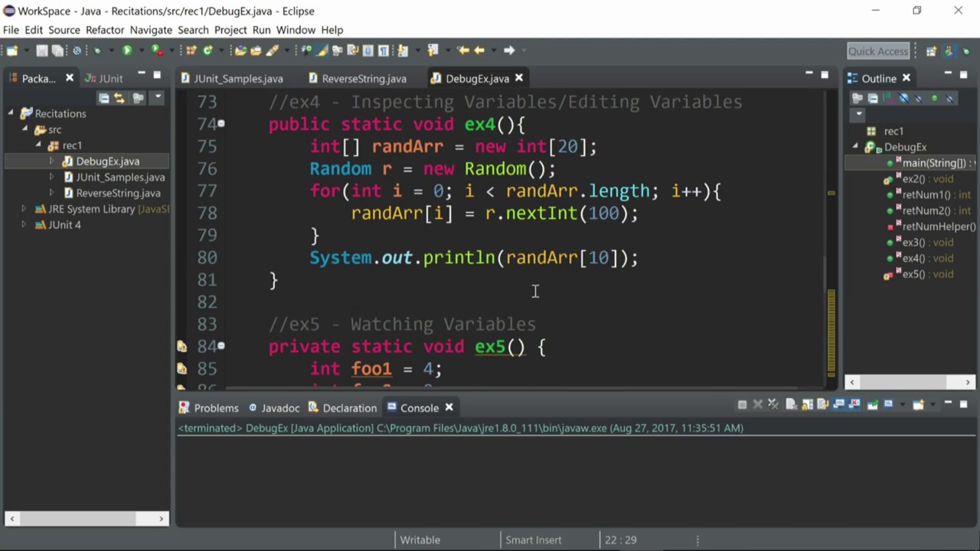Switch to the Problems tab
Image resolution: width=980 pixels, height=551 pixels.
click(208, 408)
